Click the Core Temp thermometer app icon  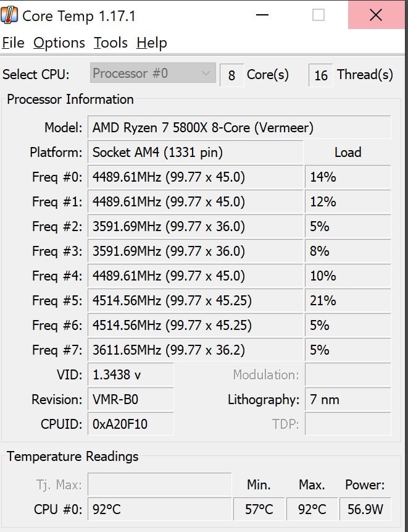tap(10, 15)
